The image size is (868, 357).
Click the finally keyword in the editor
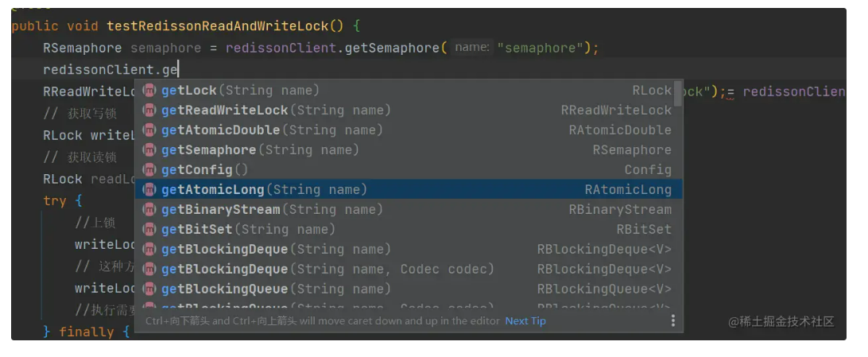point(86,332)
